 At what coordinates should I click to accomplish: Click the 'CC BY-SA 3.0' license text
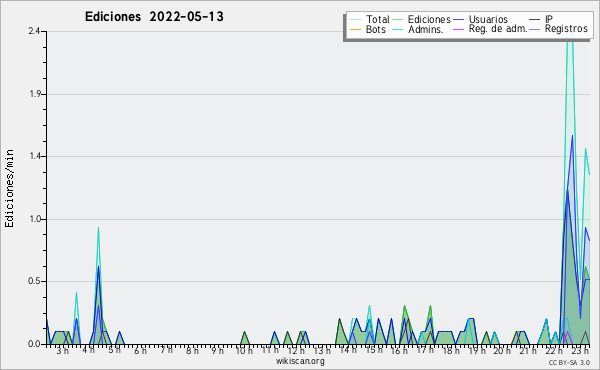click(x=569, y=363)
